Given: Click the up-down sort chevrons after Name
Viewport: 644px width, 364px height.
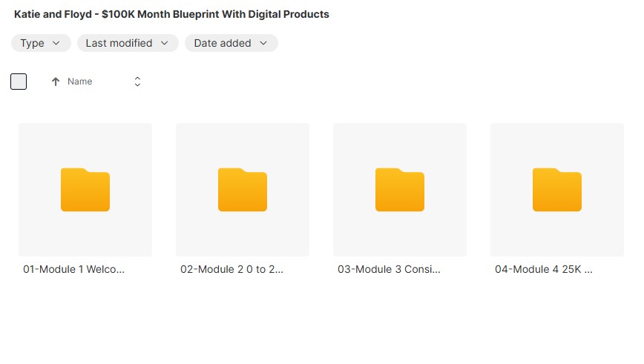Looking at the screenshot, I should coord(137,82).
